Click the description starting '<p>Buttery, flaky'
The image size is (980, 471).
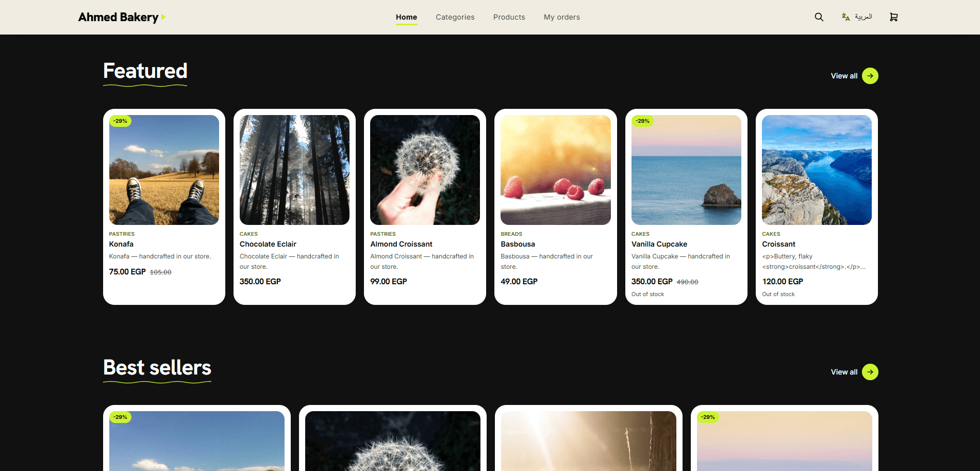(x=813, y=262)
